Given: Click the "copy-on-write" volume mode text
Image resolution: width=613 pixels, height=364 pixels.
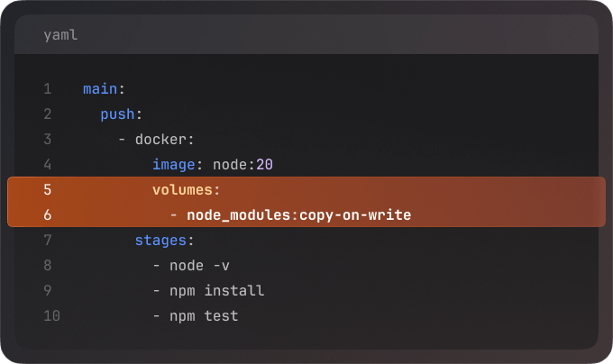Looking at the screenshot, I should click(355, 215).
